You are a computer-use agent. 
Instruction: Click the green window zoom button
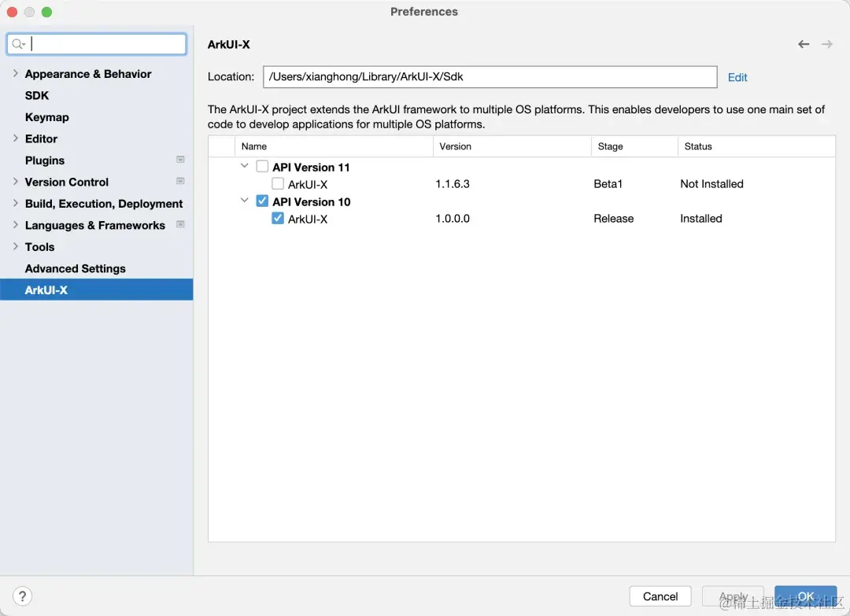point(46,12)
